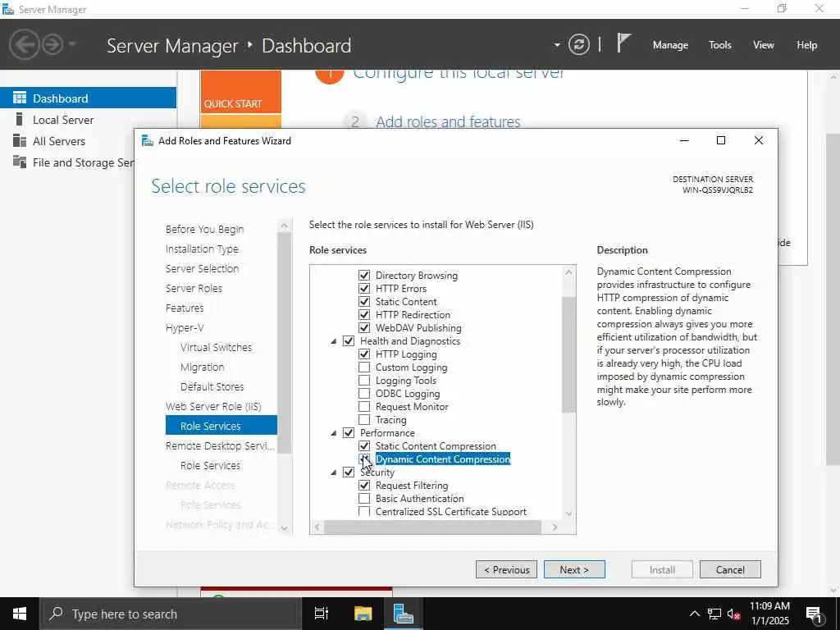Click the Server Manager title bar icon
Viewport: 840px width, 630px height.
click(x=8, y=9)
